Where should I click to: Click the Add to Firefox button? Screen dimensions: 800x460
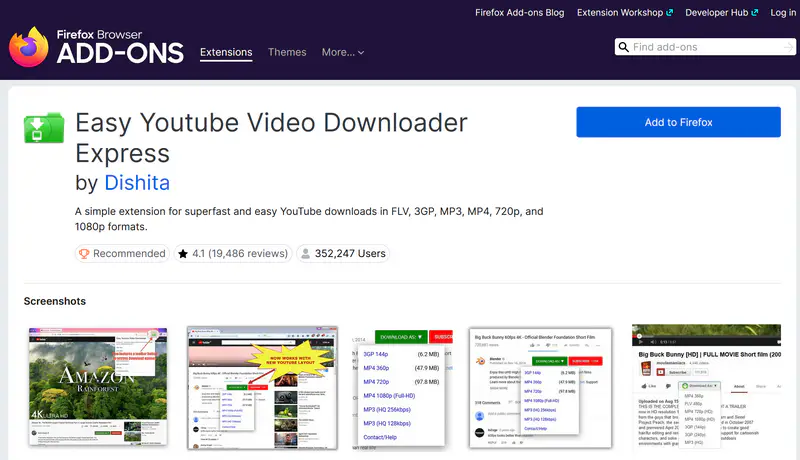coord(679,122)
